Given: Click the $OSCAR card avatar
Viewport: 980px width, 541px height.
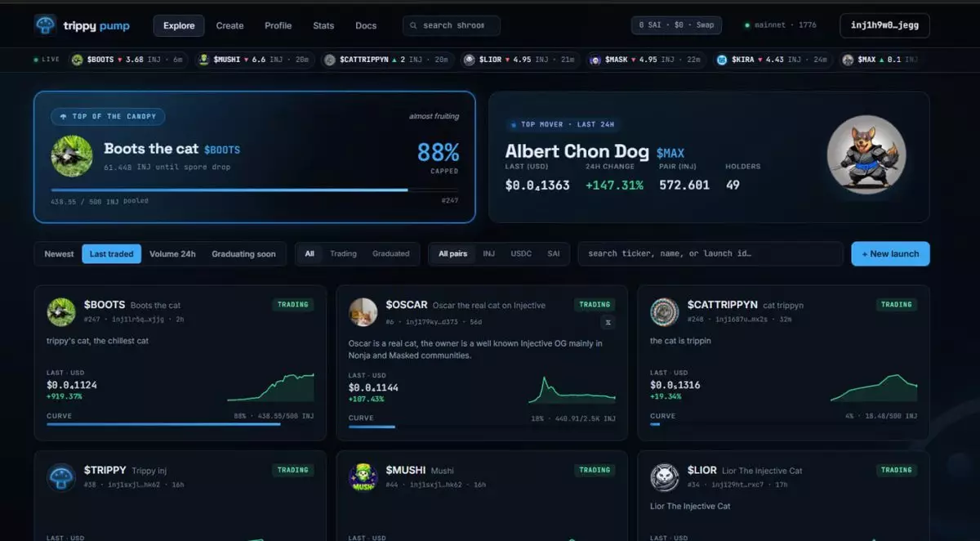Looking at the screenshot, I should click(363, 311).
